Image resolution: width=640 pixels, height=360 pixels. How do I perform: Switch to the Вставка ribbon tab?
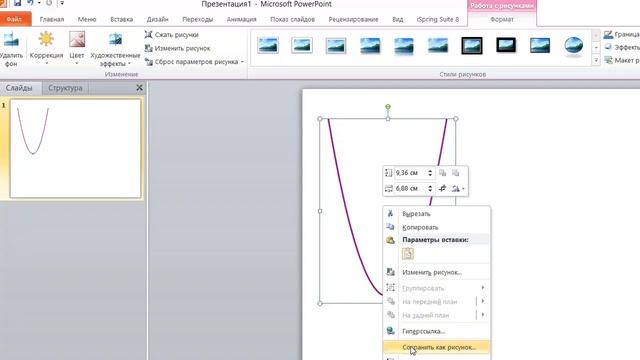[x=122, y=19]
